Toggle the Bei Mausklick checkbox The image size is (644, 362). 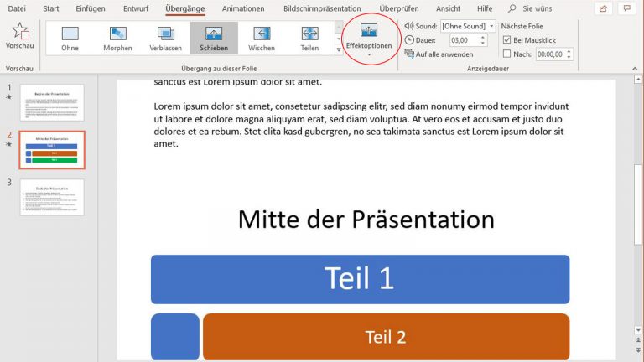click(x=506, y=40)
